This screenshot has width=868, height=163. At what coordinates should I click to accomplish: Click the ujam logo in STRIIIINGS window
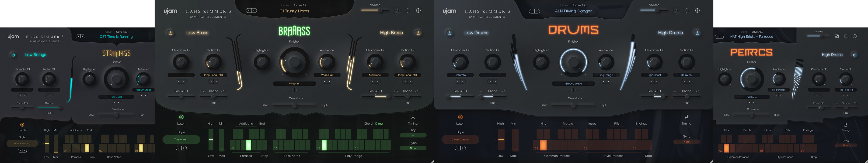point(13,37)
